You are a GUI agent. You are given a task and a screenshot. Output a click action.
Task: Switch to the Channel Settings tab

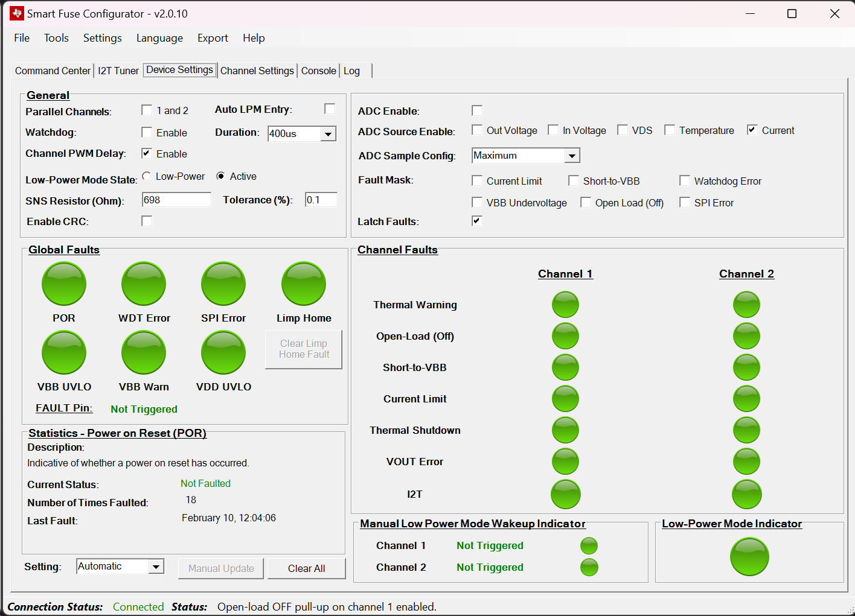[257, 71]
